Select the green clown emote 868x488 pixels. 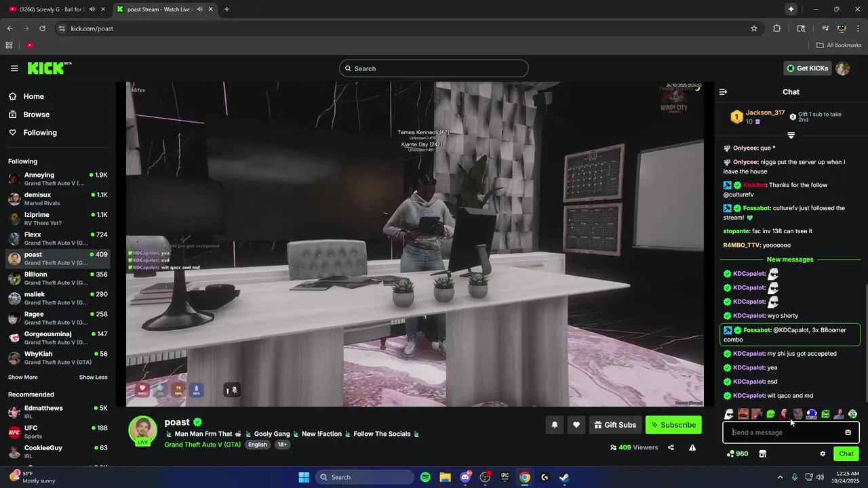[x=852, y=414]
